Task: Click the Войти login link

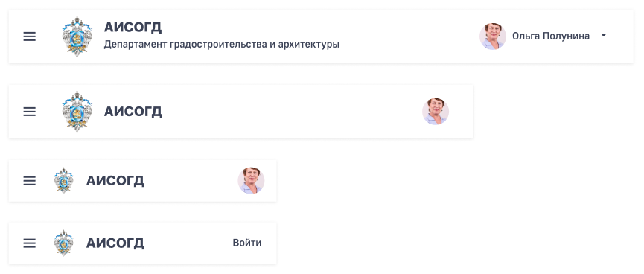Action: coord(247,243)
